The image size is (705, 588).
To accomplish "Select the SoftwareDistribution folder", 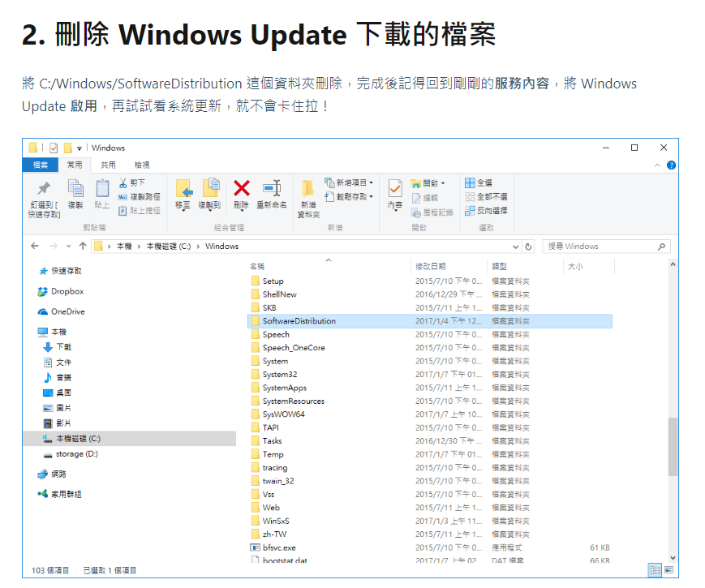I will point(430,321).
